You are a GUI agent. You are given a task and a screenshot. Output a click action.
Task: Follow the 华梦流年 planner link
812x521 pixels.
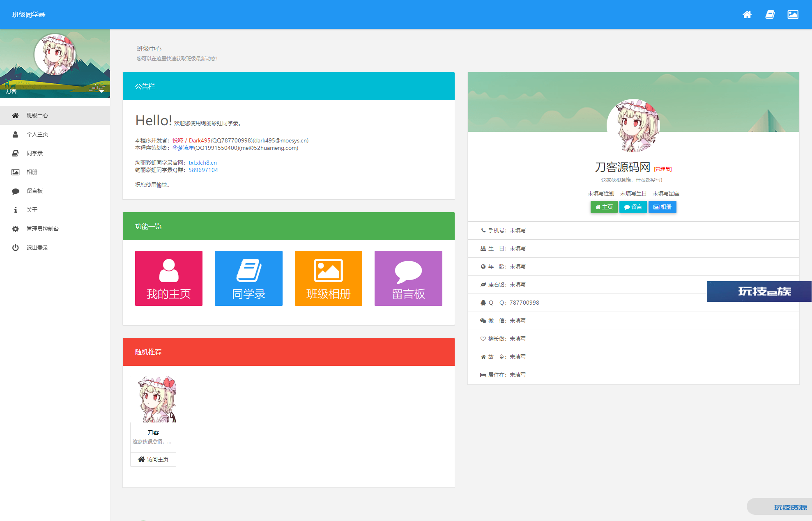183,148
